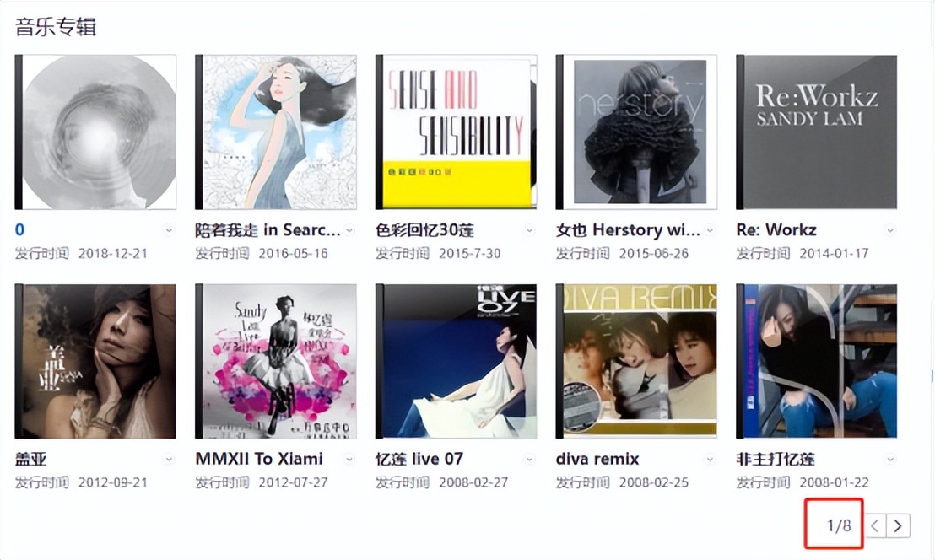935x560 pixels.
Task: Open the Sense and Sensibility album cover
Action: click(x=457, y=132)
